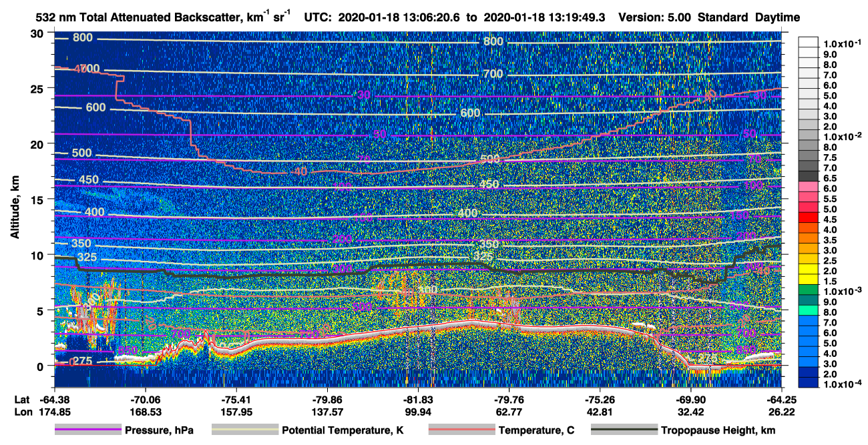
Task: Click the start time '2020-01-18 13:06:20.6'
Action: (400, 17)
